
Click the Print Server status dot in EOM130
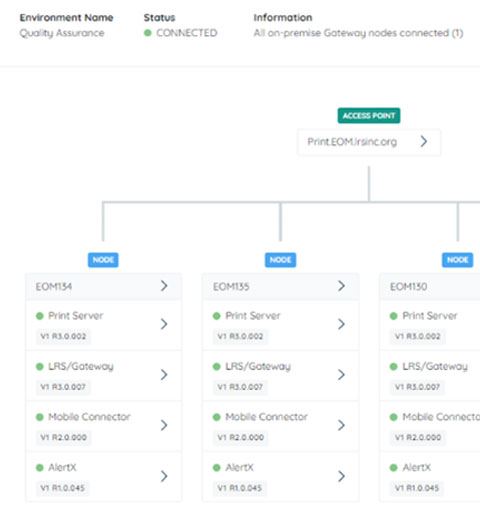tap(394, 316)
